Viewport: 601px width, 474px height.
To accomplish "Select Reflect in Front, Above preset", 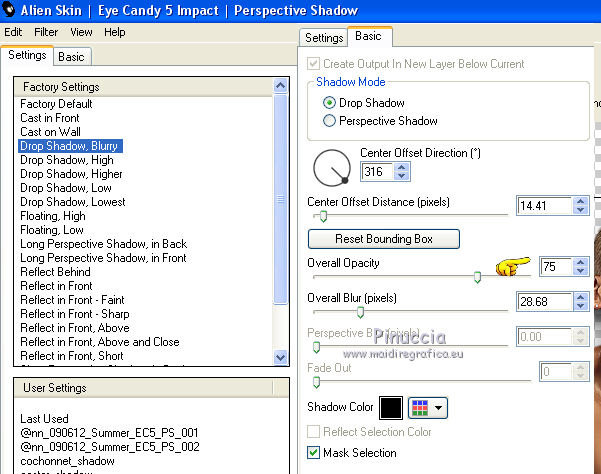I will (x=75, y=328).
